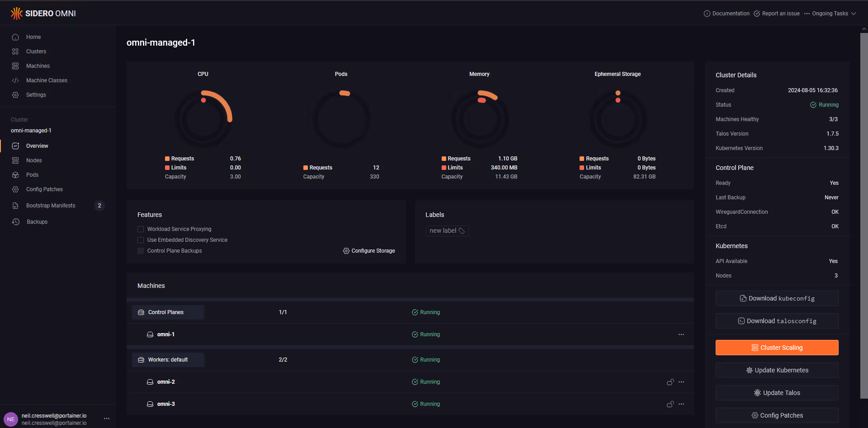Toggle Use Embedded Discovery Service checkbox
The image size is (868, 428).
point(141,240)
